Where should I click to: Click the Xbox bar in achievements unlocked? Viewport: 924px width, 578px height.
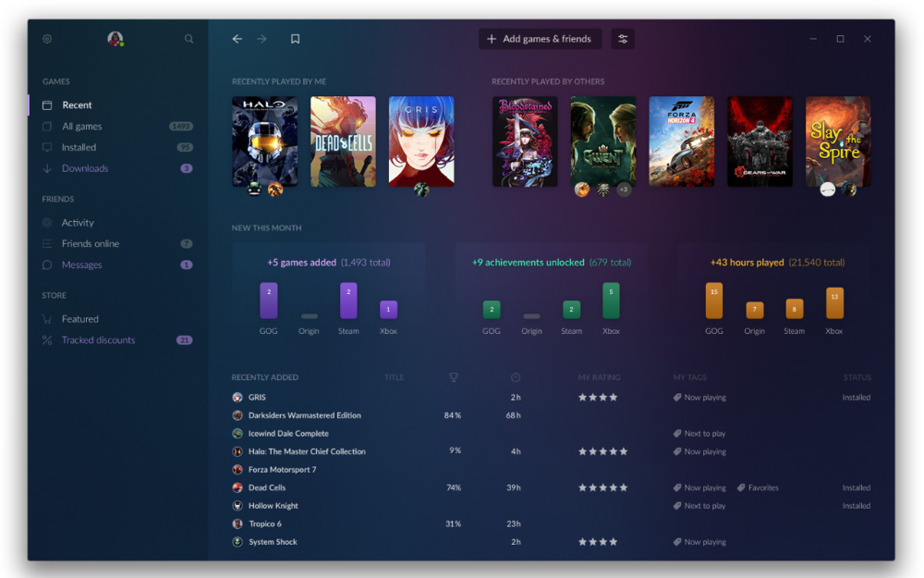pyautogui.click(x=611, y=301)
